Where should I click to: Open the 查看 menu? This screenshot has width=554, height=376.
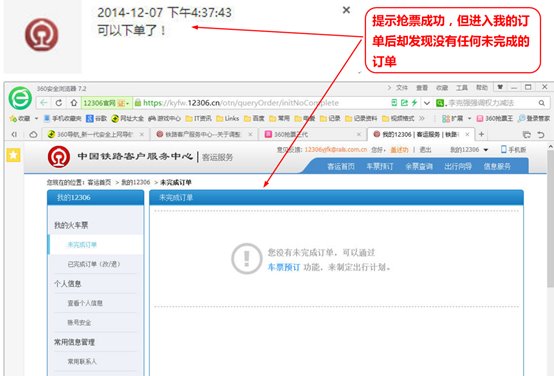point(422,88)
